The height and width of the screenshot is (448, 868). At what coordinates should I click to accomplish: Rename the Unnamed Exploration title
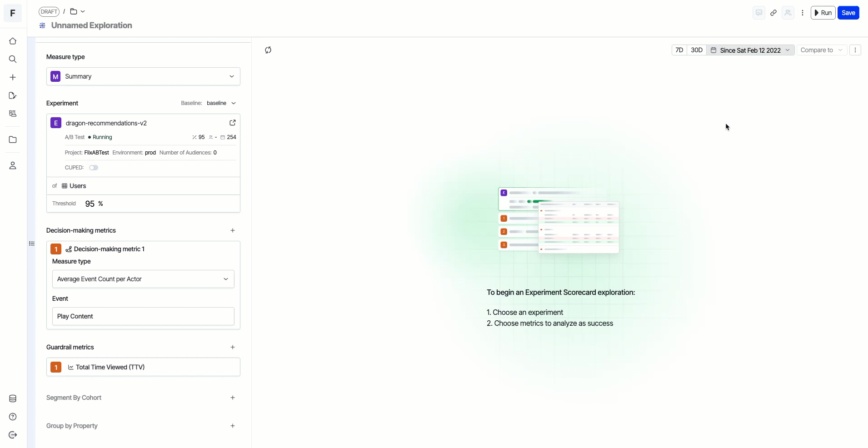pyautogui.click(x=92, y=25)
